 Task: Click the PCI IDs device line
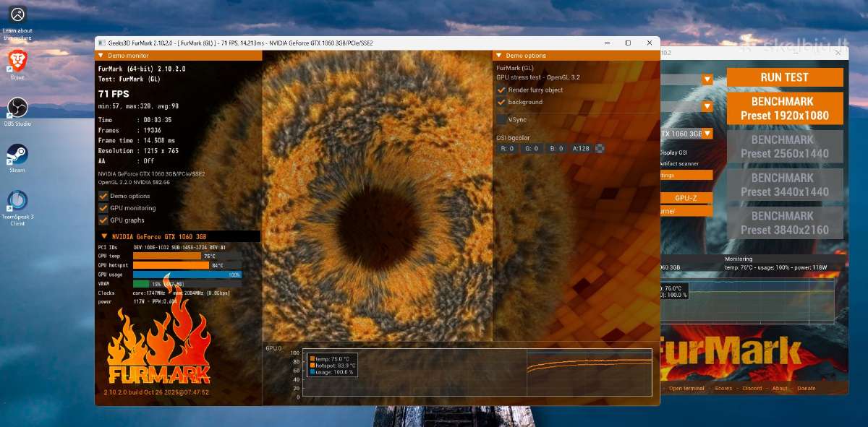click(162, 247)
